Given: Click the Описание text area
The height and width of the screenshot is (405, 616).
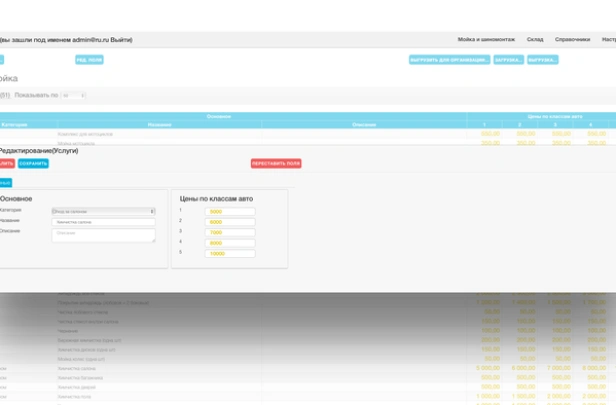Looking at the screenshot, I should pos(103,235).
